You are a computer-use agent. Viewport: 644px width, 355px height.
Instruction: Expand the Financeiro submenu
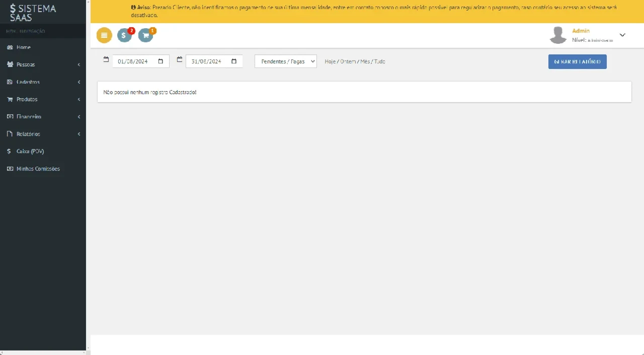(x=43, y=117)
